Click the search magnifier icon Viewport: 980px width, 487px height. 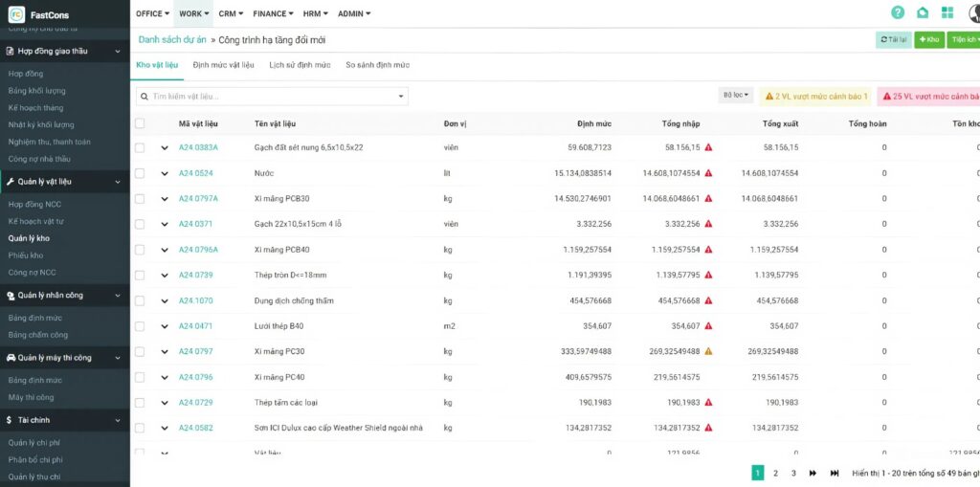point(145,97)
